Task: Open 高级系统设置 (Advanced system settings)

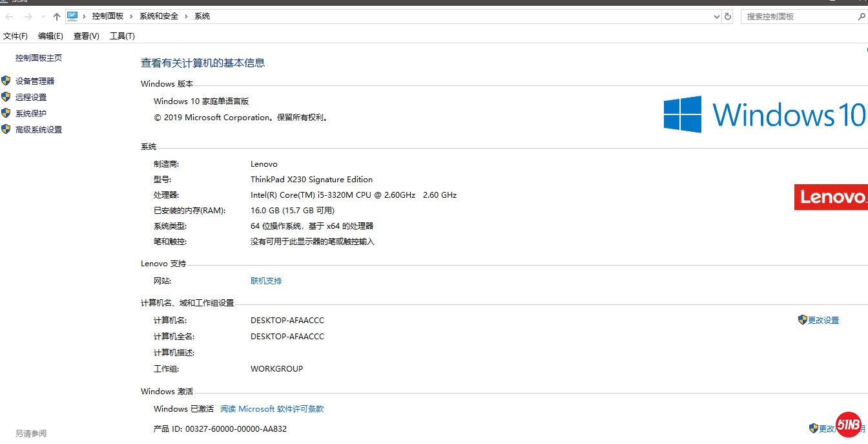Action: point(39,129)
